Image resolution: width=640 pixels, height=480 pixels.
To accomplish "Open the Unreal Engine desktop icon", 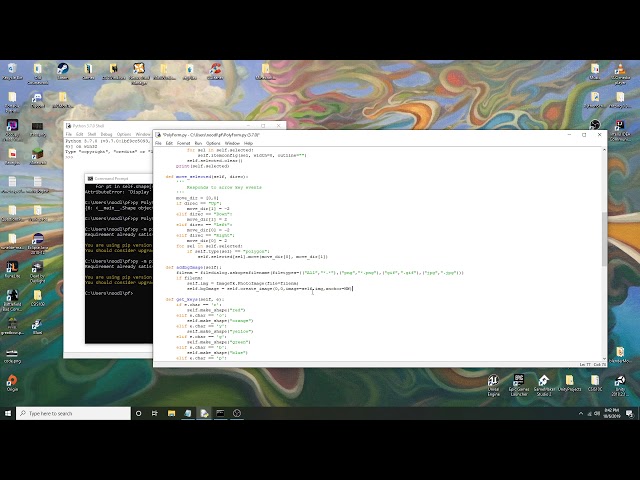I will click(493, 385).
